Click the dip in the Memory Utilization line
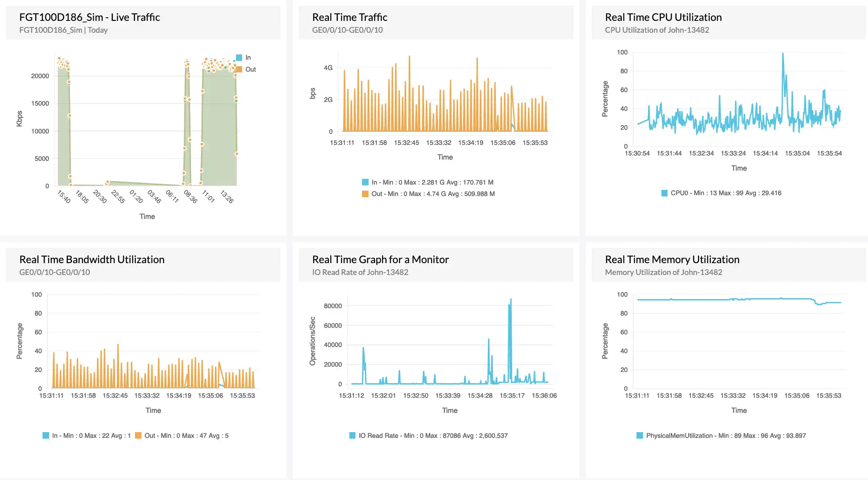This screenshot has width=868, height=480. (819, 304)
